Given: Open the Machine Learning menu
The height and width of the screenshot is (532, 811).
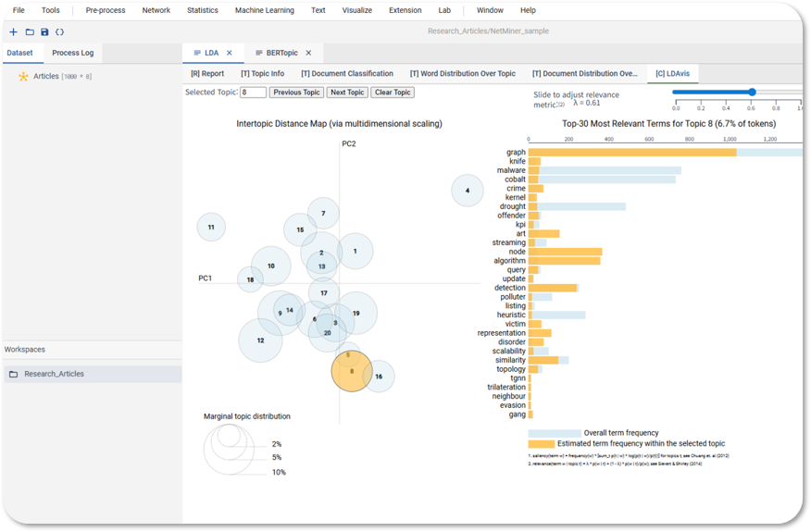Looking at the screenshot, I should [x=264, y=10].
